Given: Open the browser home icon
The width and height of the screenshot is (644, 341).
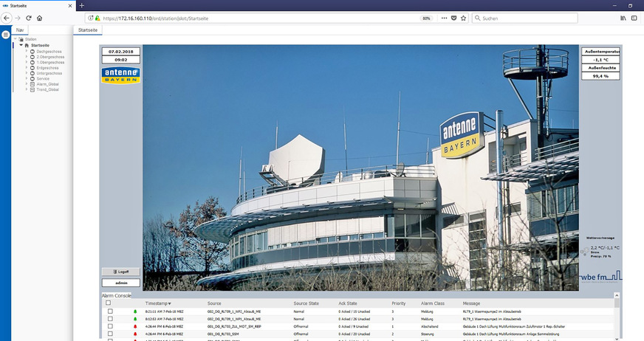Looking at the screenshot, I should tap(39, 18).
